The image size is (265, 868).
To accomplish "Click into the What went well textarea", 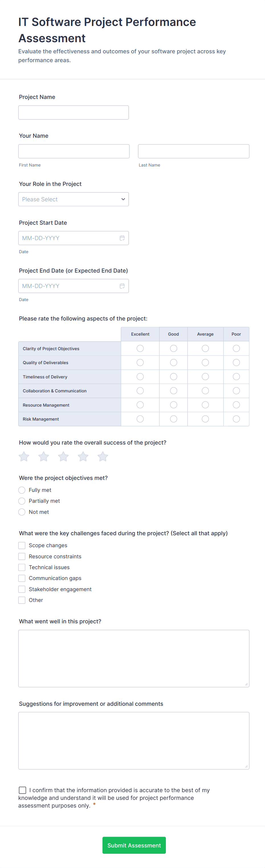I will click(x=134, y=658).
